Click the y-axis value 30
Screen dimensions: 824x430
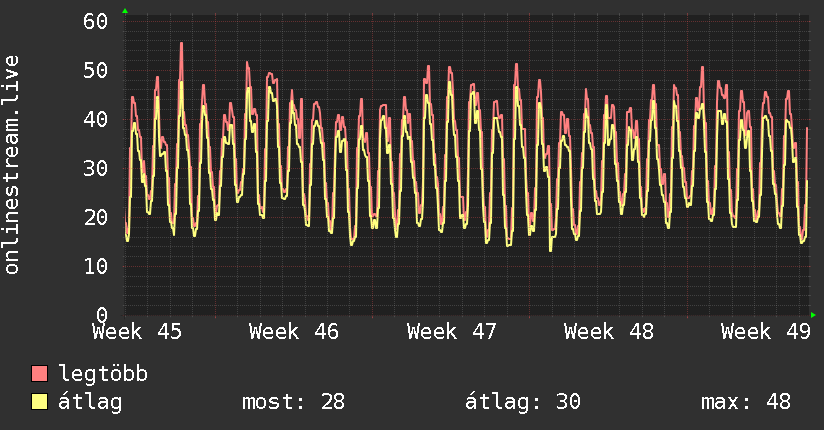pos(95,168)
